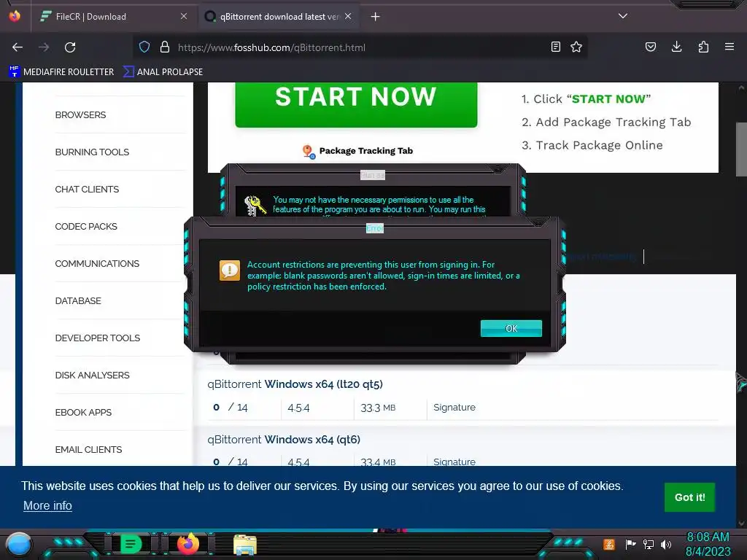Image resolution: width=747 pixels, height=560 pixels.
Task: Click the site security padlock icon
Action: coord(165,47)
